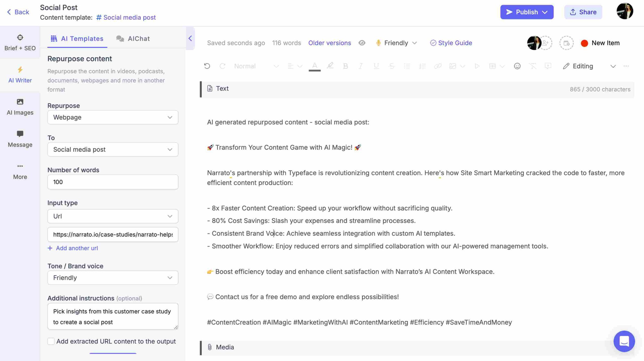Open the chat support bubble
The image size is (644, 361).
tap(624, 341)
